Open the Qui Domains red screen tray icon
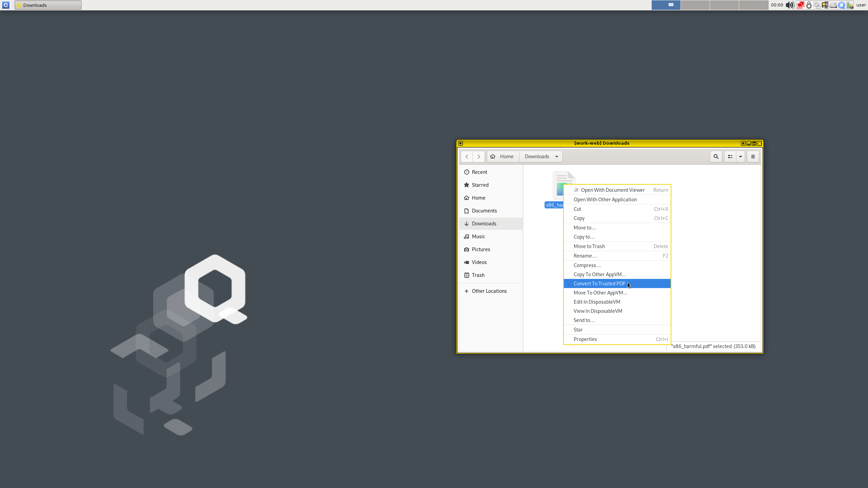 [x=801, y=5]
